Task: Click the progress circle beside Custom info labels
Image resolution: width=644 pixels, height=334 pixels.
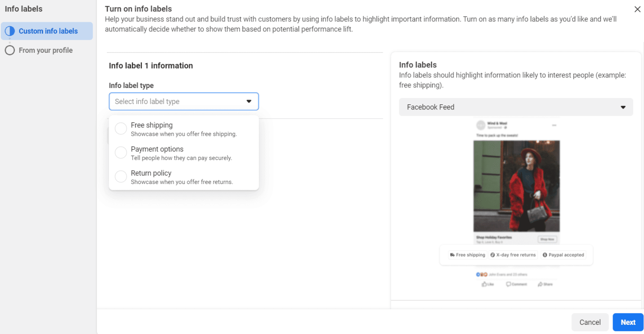Action: click(x=9, y=31)
